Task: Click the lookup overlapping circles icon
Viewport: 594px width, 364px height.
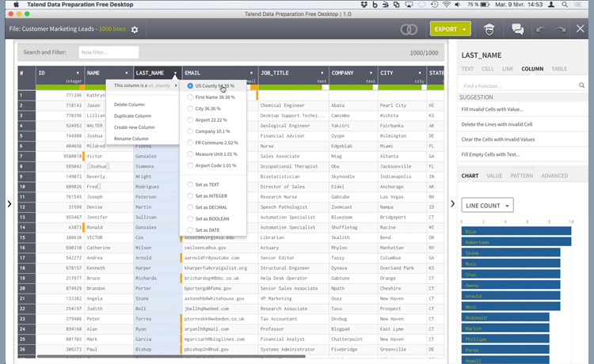Action: click(408, 29)
